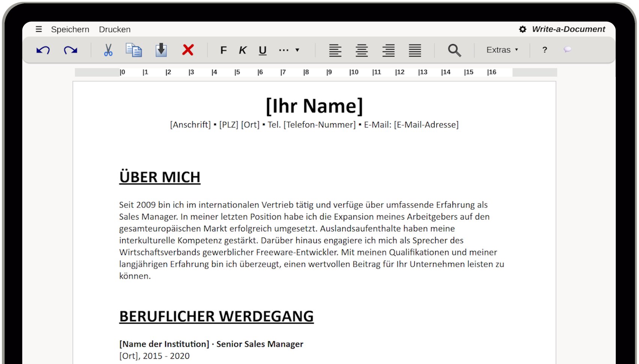Click the undo arrow icon
This screenshot has width=639, height=364.
43,50
